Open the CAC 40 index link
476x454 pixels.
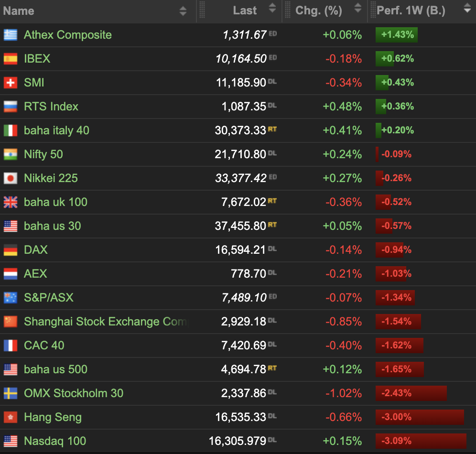44,346
